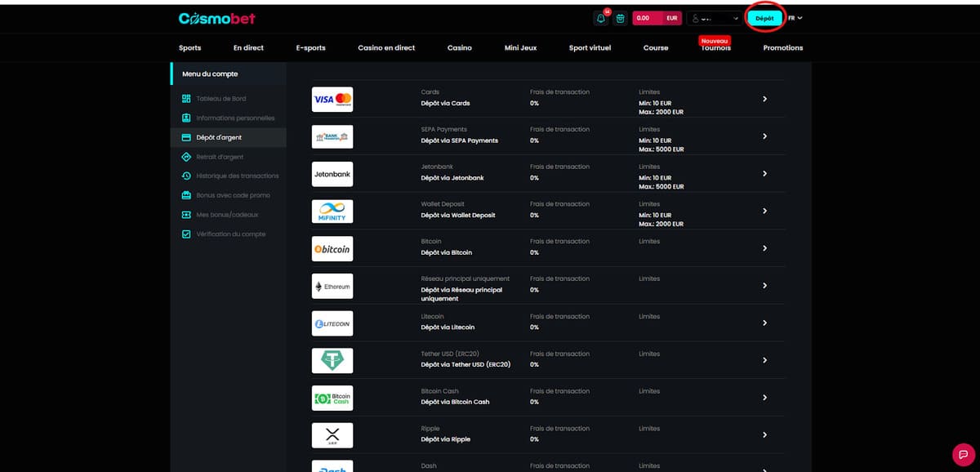Choose the Bitcoin payment logo
This screenshot has height=472, width=980.
pyautogui.click(x=332, y=248)
